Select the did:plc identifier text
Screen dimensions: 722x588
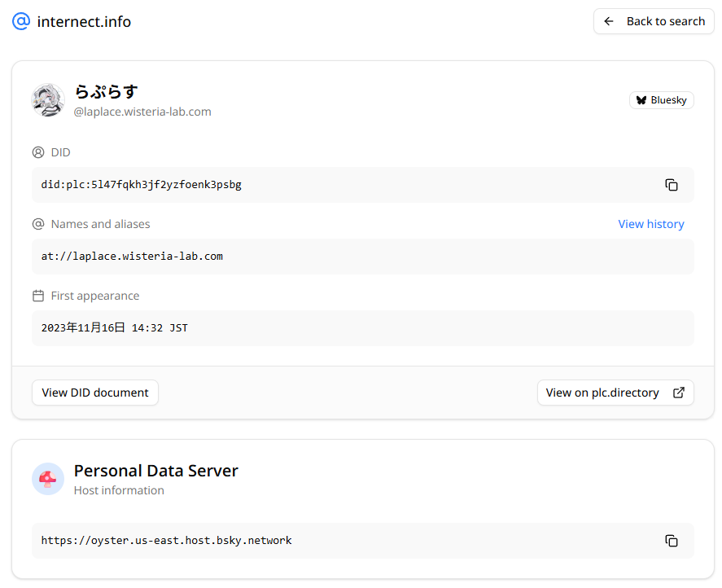pos(142,185)
